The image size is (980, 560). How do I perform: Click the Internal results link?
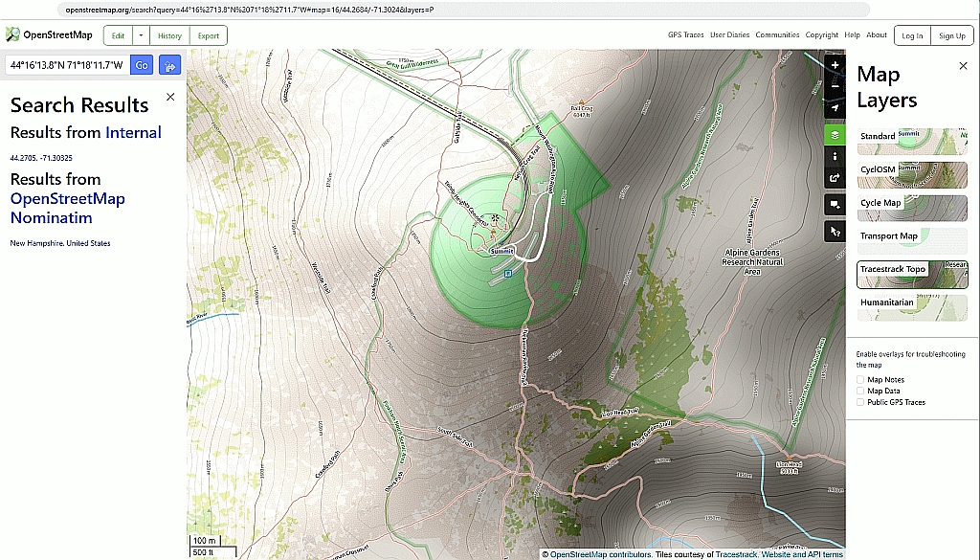133,132
